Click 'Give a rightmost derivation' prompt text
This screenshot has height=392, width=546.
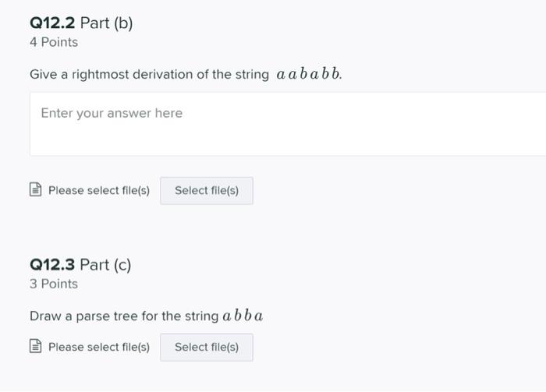tap(149, 75)
